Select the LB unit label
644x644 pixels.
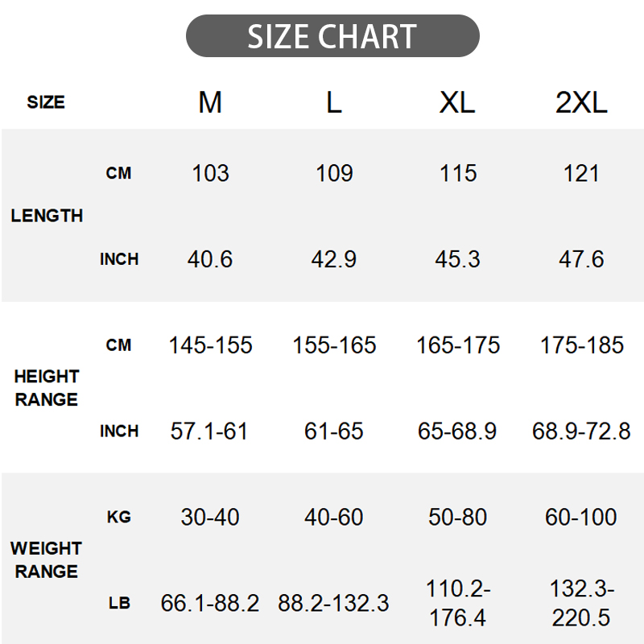pyautogui.click(x=118, y=603)
